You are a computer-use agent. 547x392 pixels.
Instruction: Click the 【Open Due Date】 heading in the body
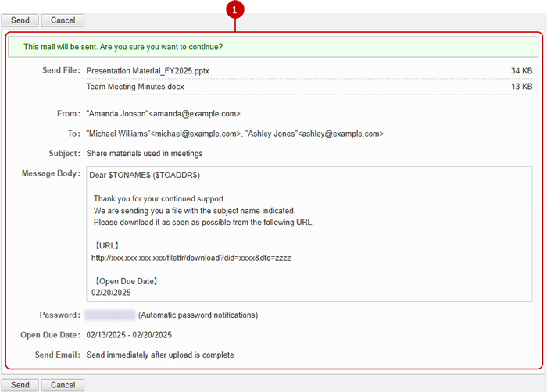tap(127, 281)
